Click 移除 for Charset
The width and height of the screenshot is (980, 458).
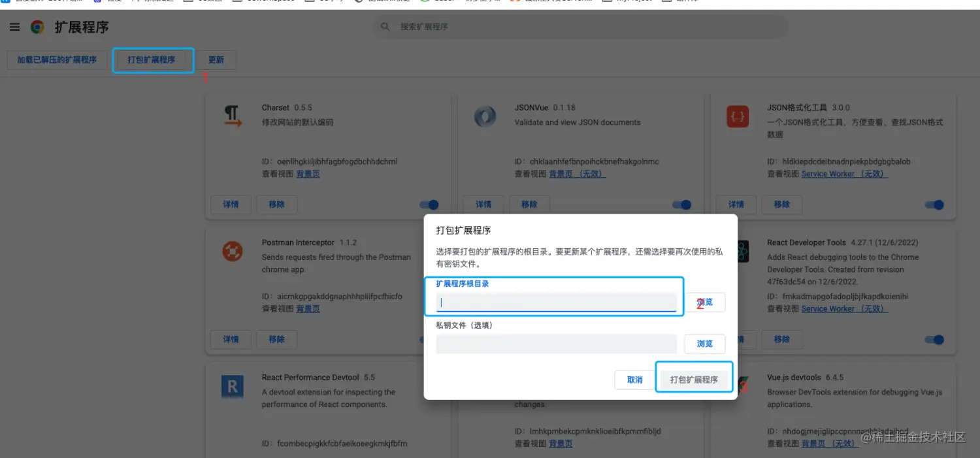(x=277, y=204)
